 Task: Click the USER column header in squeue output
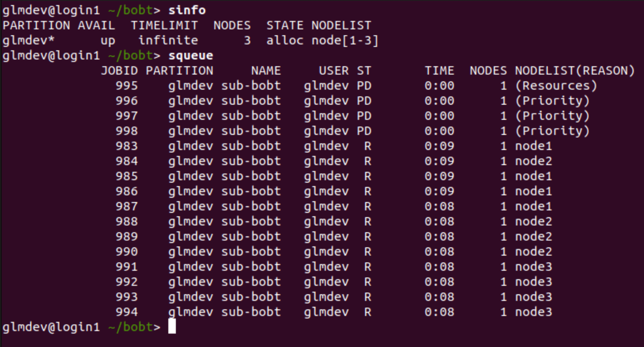(x=334, y=70)
